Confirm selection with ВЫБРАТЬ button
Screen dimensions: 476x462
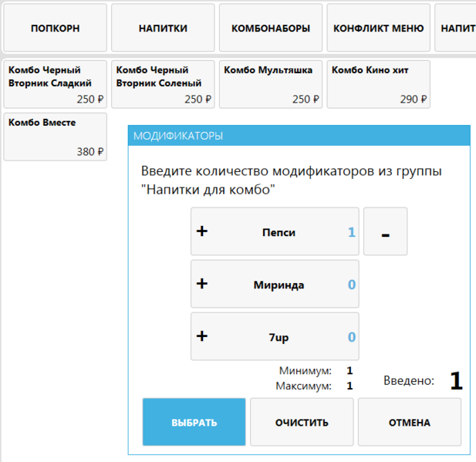click(x=194, y=422)
